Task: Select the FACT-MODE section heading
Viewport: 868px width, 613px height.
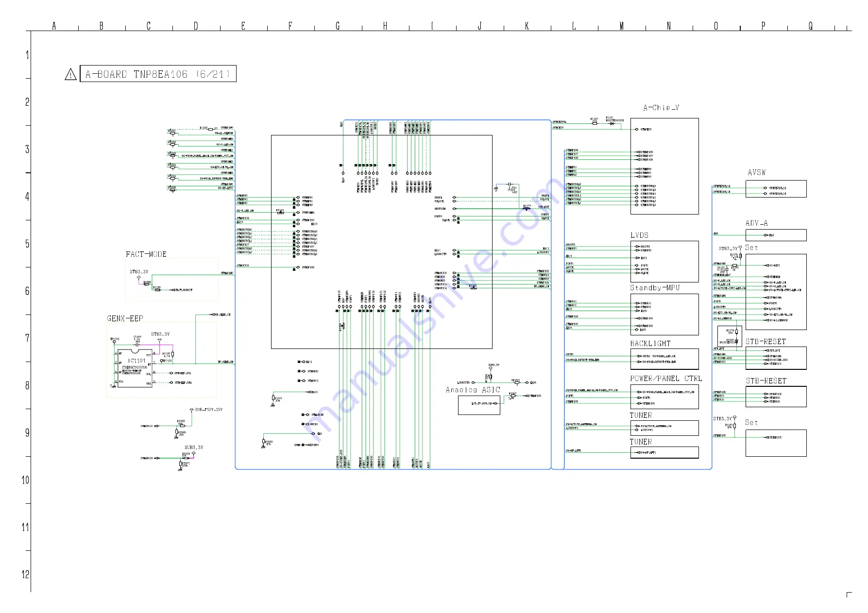Action: tap(146, 254)
